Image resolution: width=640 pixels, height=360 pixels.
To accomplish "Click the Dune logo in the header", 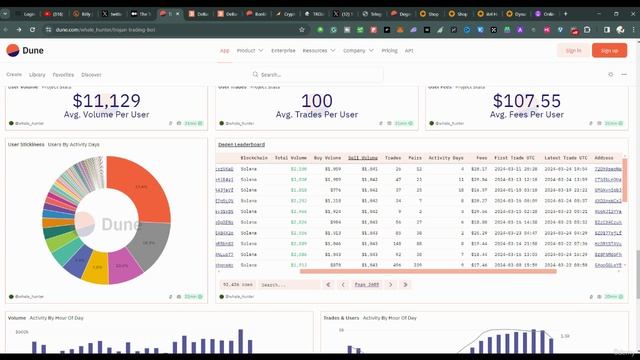I will pos(25,51).
